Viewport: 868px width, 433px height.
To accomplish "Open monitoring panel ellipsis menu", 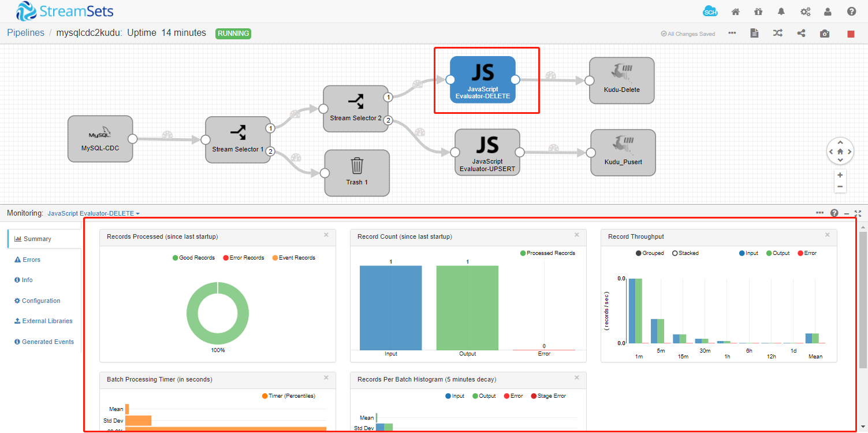I will point(820,213).
